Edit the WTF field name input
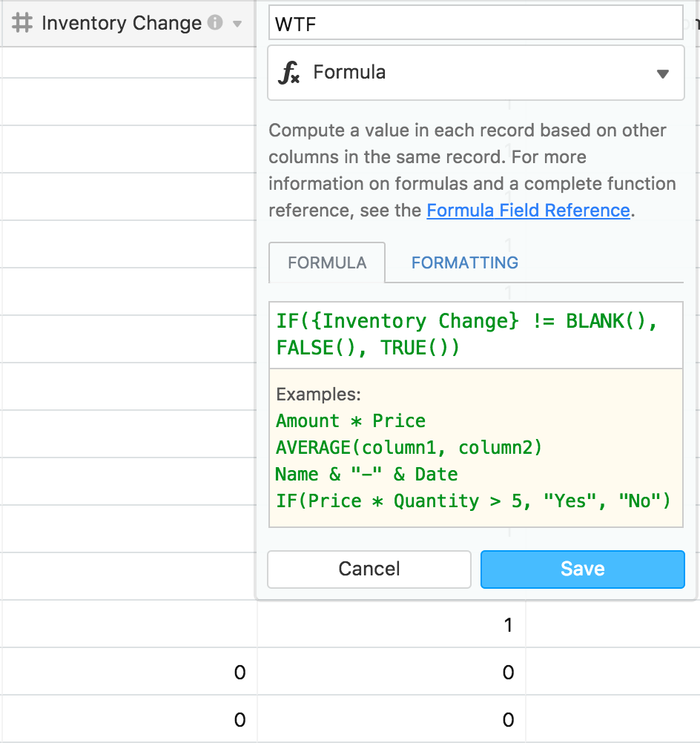Screen dimensions: 700x743 click(x=476, y=23)
